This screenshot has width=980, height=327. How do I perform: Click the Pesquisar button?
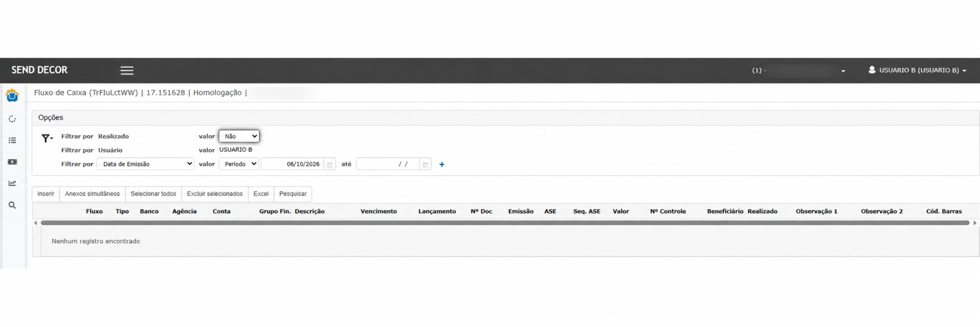tap(293, 194)
